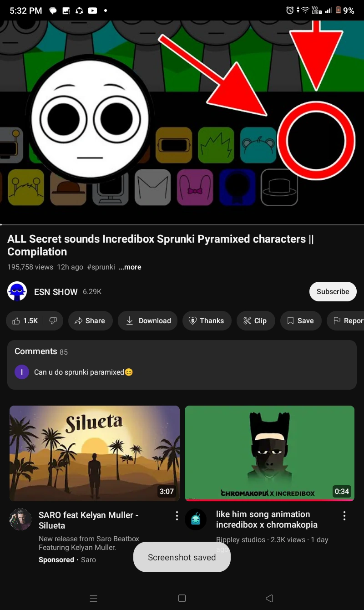Seek on the video progress bar
Viewport: 364px width, 610px height.
click(x=182, y=224)
